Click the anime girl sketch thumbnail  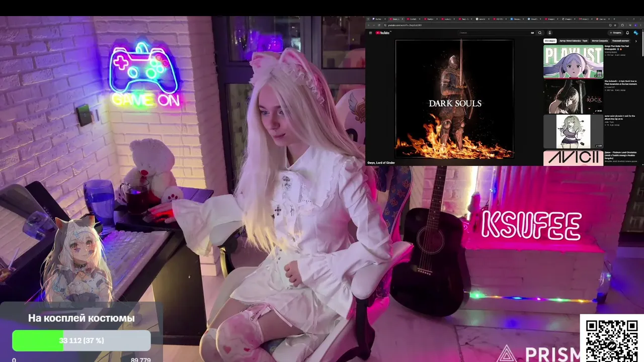coord(573,132)
